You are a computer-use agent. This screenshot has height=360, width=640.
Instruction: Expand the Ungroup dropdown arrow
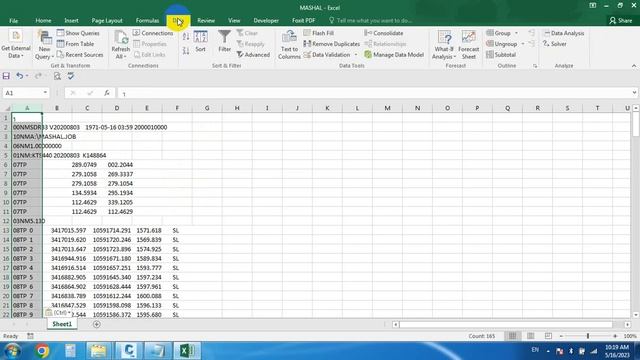(523, 44)
